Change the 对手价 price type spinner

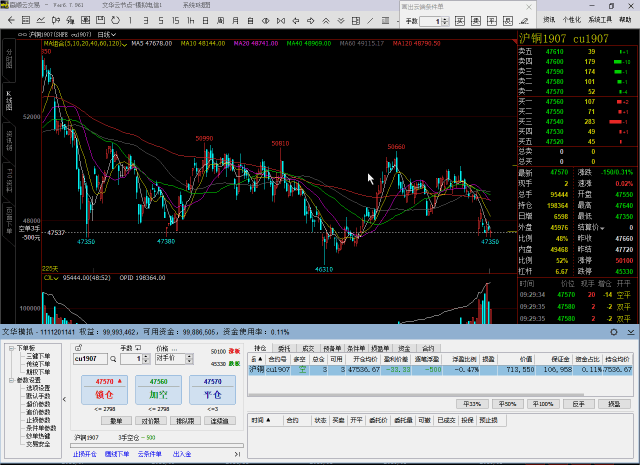[x=189, y=359]
